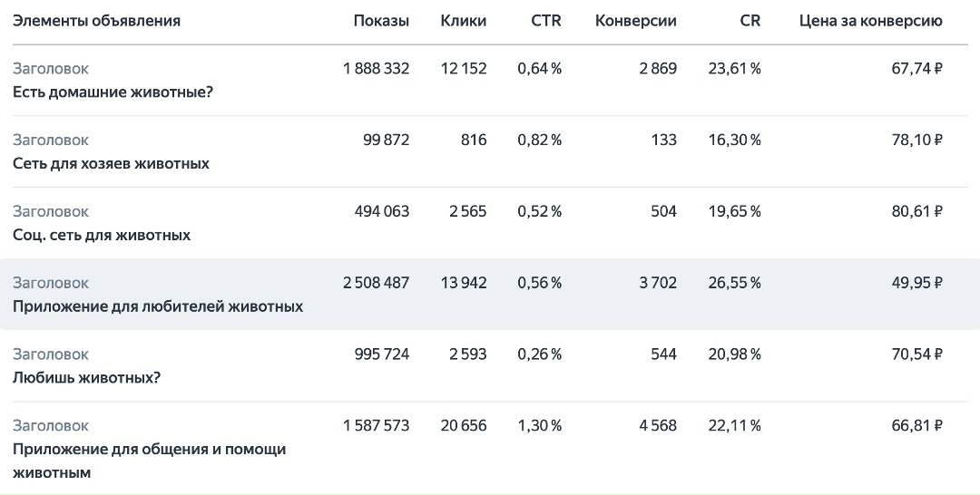Select the clicks value 13 942
The width and height of the screenshot is (980, 495).
(x=462, y=283)
